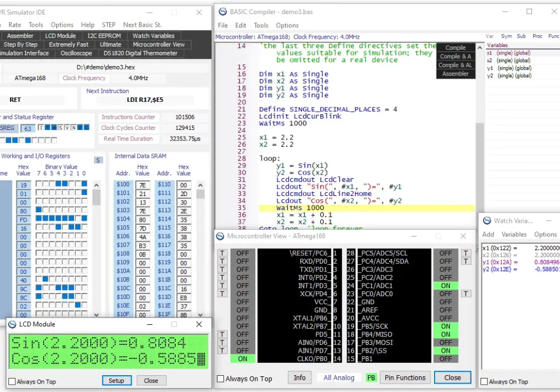This screenshot has width=560, height=392.
Task: Toggle the T button for pin INT0/PD2
Action: coord(222,277)
